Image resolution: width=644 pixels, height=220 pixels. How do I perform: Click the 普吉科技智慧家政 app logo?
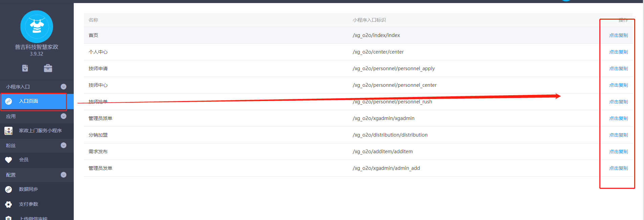pos(37,26)
